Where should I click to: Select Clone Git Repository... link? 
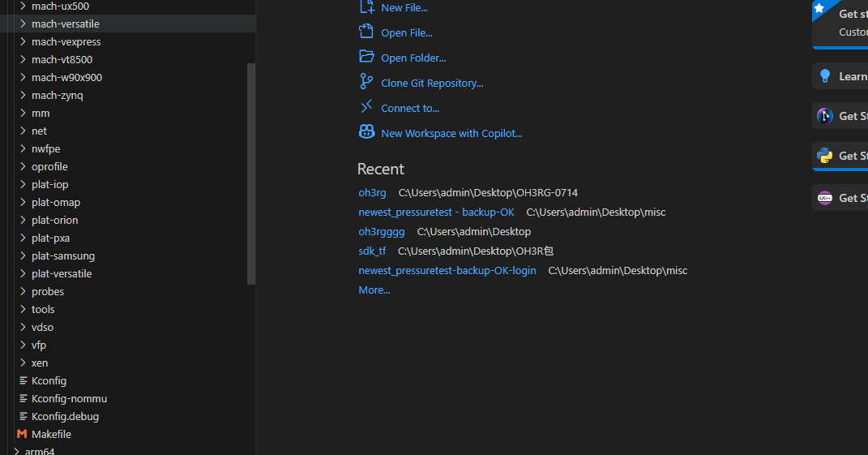[x=432, y=83]
